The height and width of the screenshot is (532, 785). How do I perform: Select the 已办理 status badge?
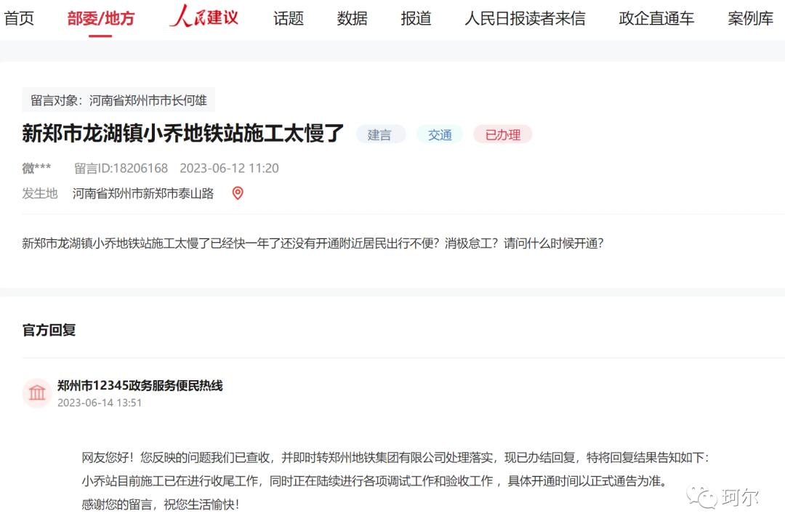point(502,134)
